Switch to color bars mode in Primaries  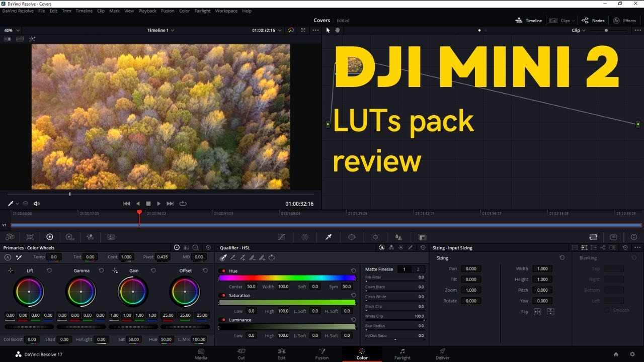(186, 247)
